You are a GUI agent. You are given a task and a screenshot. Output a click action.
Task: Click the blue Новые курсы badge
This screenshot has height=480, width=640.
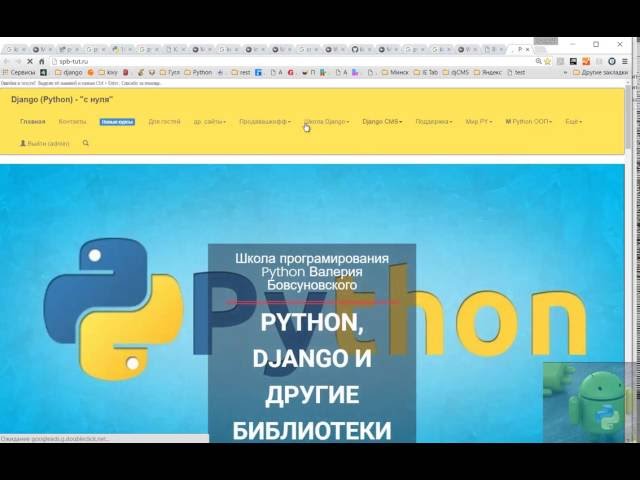coord(117,122)
